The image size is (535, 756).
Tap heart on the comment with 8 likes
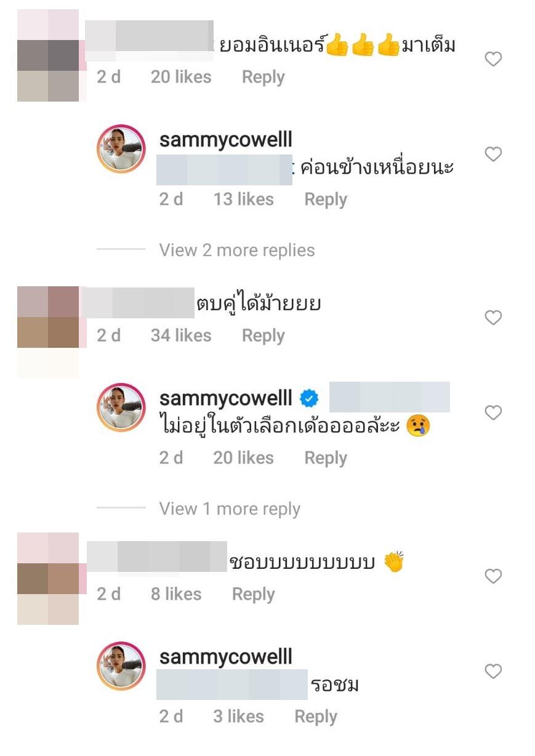(x=493, y=576)
